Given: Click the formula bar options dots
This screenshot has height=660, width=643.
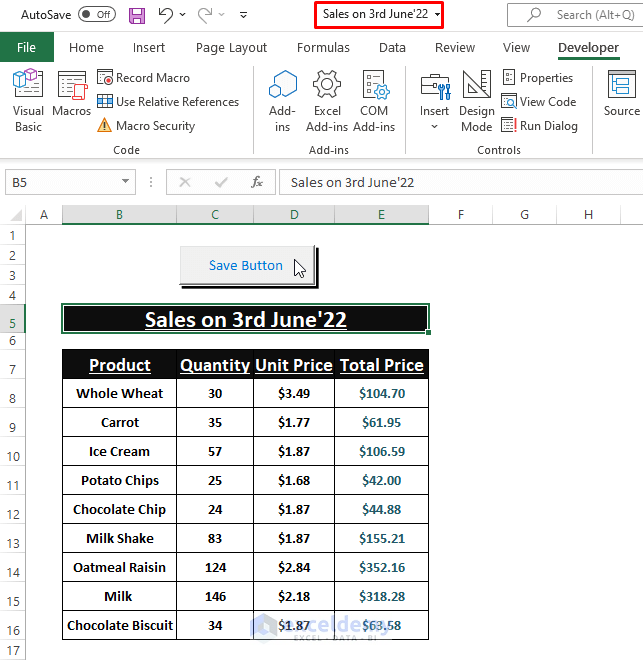Looking at the screenshot, I should [151, 182].
